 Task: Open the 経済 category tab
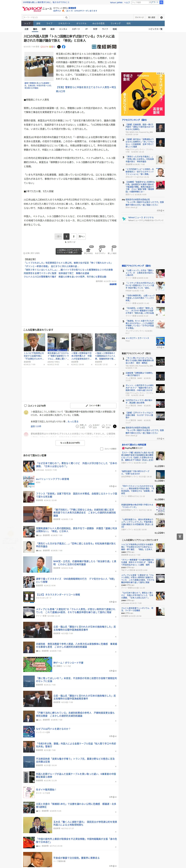coord(52,29)
